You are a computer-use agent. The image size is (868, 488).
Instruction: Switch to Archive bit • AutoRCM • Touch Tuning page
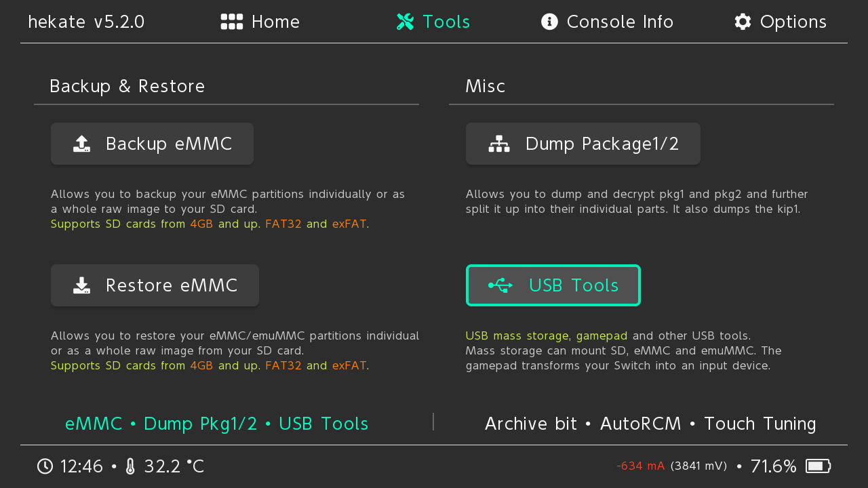tap(650, 424)
